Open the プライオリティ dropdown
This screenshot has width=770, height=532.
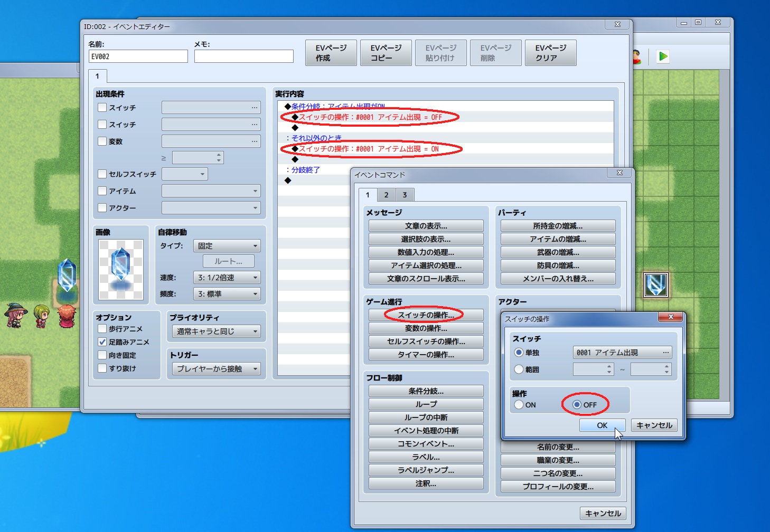click(x=217, y=331)
